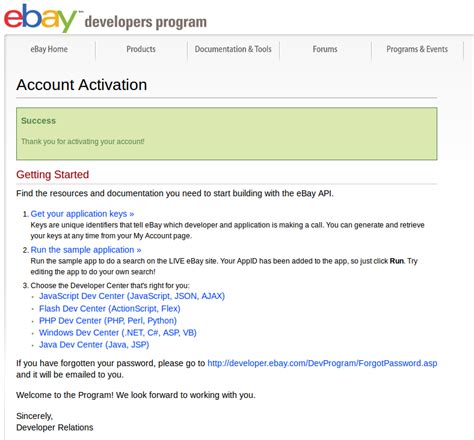Open Windows Dev Center link
Viewport: 474px width, 440px height.
pos(118,333)
